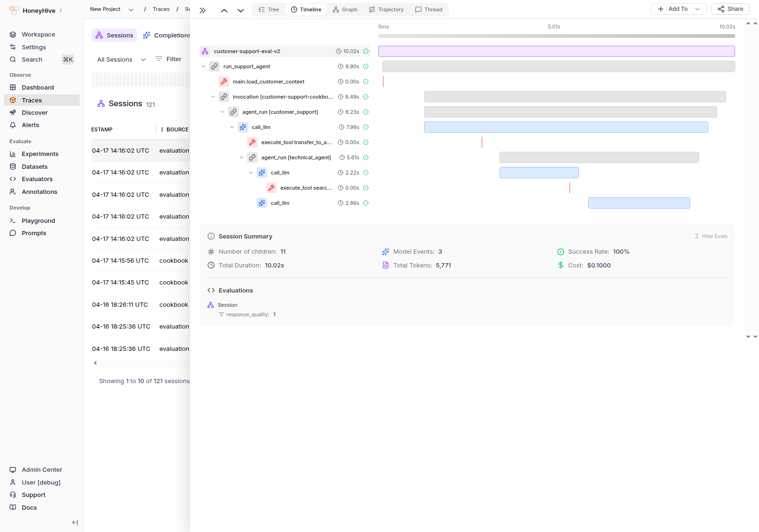Collapse the left navigation sidebar
The height and width of the screenshot is (532, 759).
[x=74, y=523]
